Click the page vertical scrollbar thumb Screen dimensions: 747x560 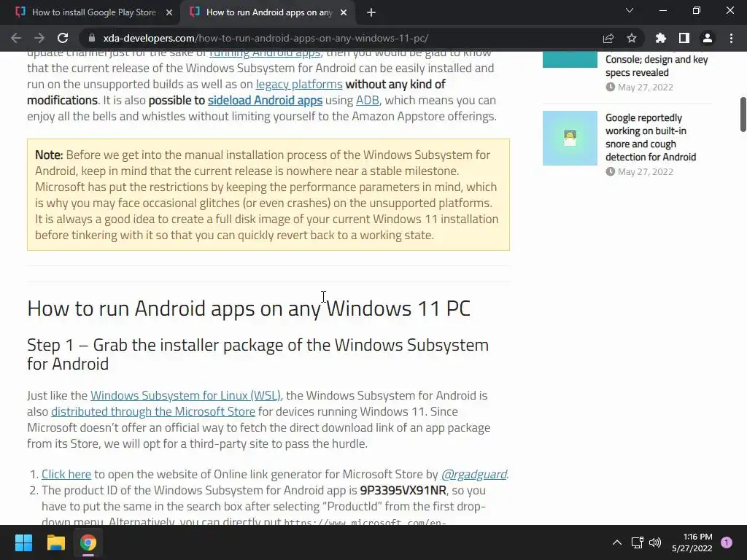743,114
